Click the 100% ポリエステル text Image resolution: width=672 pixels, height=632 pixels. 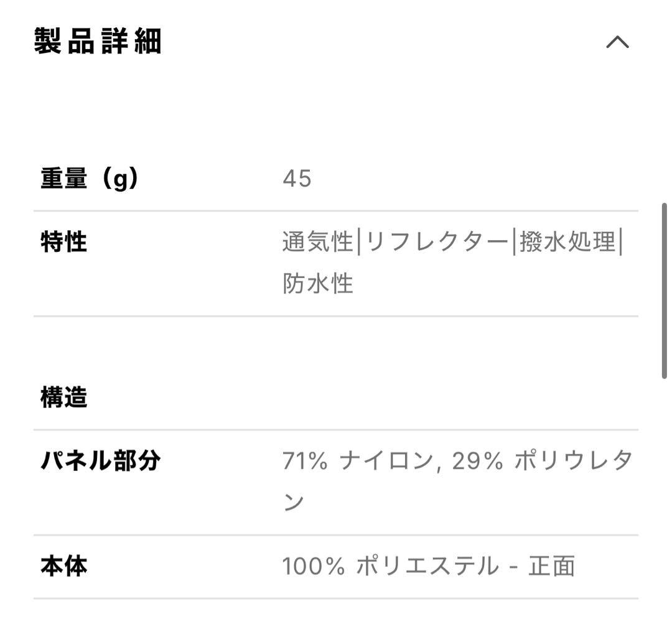[x=390, y=567]
